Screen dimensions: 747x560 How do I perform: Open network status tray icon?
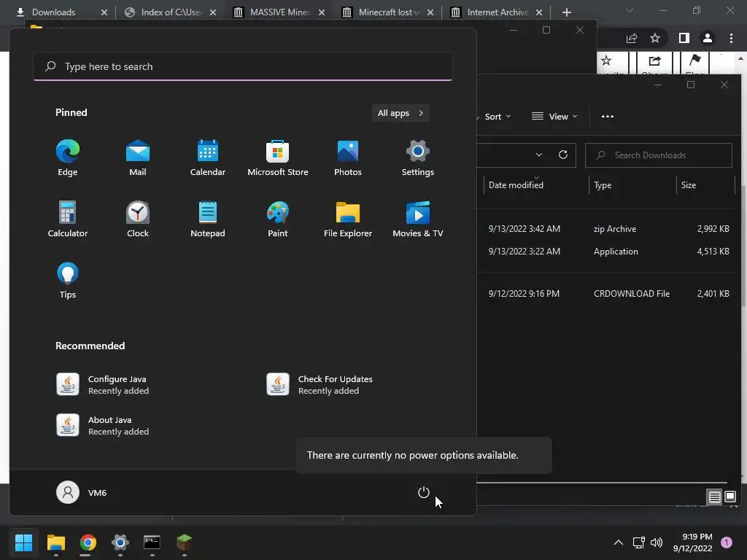[x=638, y=542]
